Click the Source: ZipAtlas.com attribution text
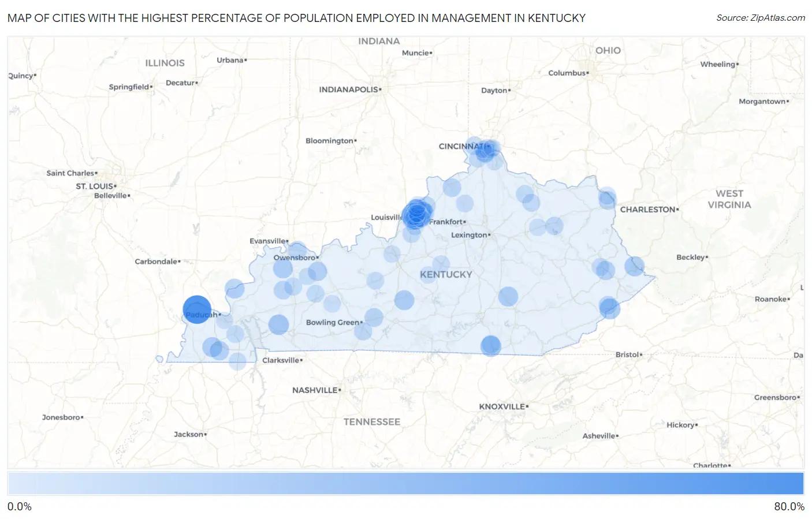This screenshot has width=812, height=519. (760, 18)
